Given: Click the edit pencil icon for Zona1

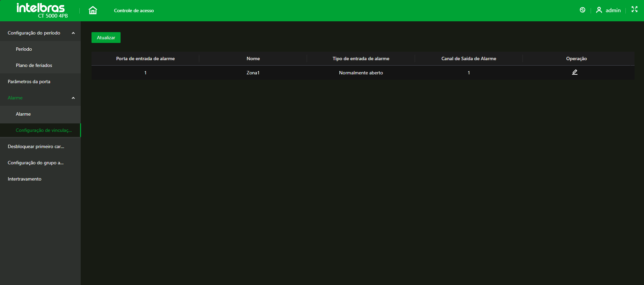Looking at the screenshot, I should (574, 72).
